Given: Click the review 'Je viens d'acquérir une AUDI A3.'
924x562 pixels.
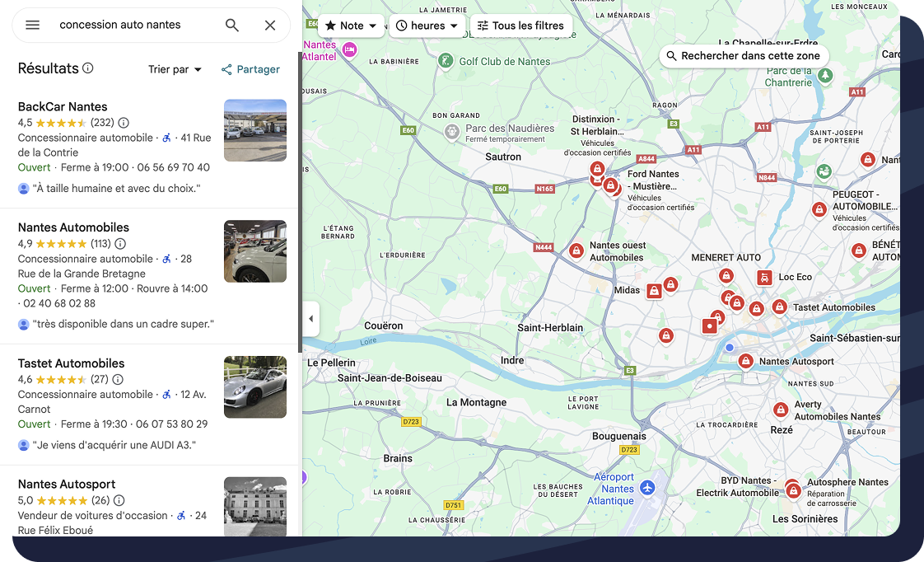Looking at the screenshot, I should click(x=114, y=445).
